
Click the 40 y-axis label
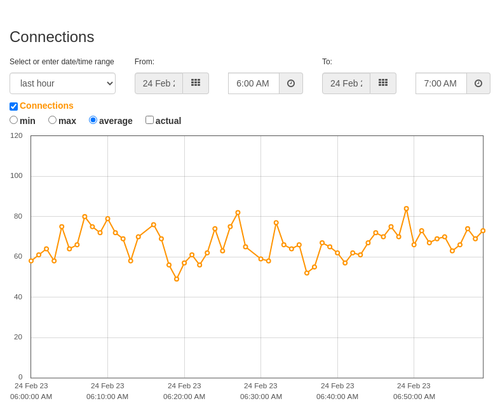[x=18, y=297]
